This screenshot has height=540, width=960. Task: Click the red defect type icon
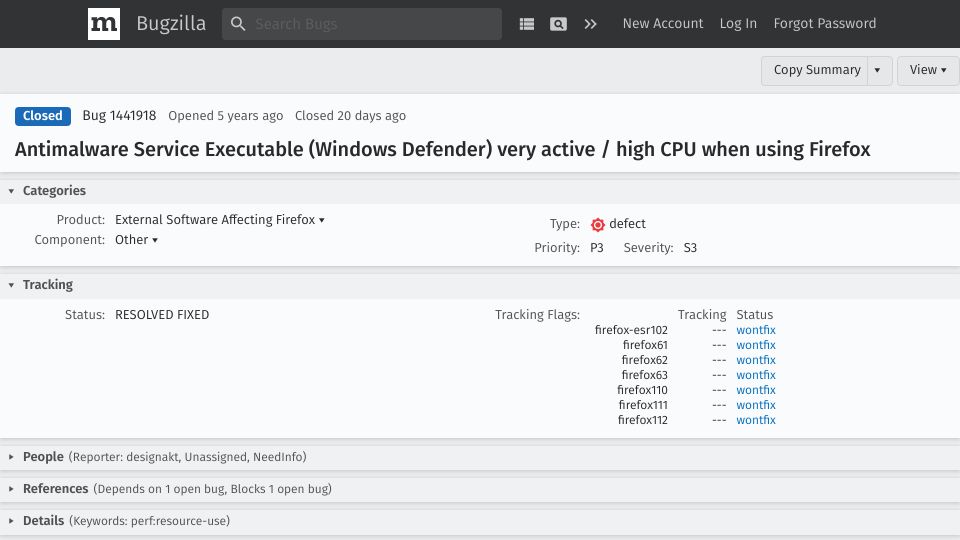[x=598, y=225]
